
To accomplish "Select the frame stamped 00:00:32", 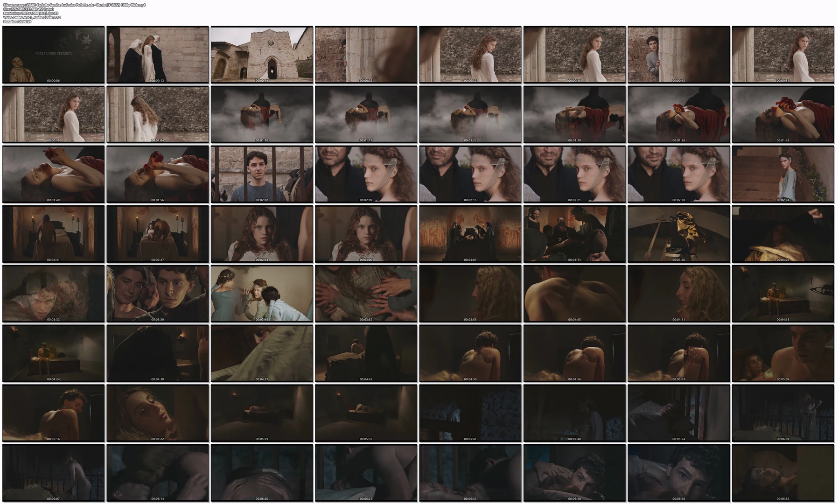I will click(x=470, y=55).
